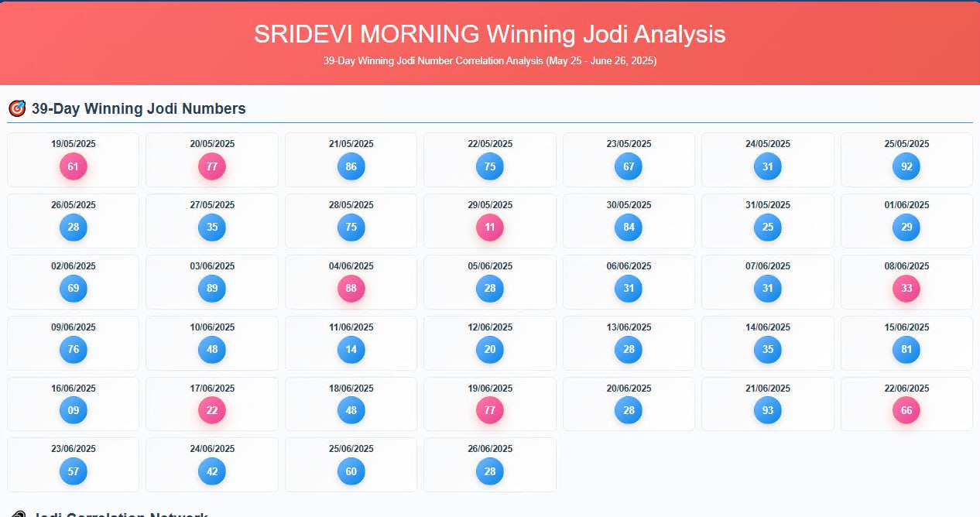The height and width of the screenshot is (517, 980).
Task: Click the SRIDEVI MORNING Winning Jodi Analysis title
Action: click(x=489, y=34)
